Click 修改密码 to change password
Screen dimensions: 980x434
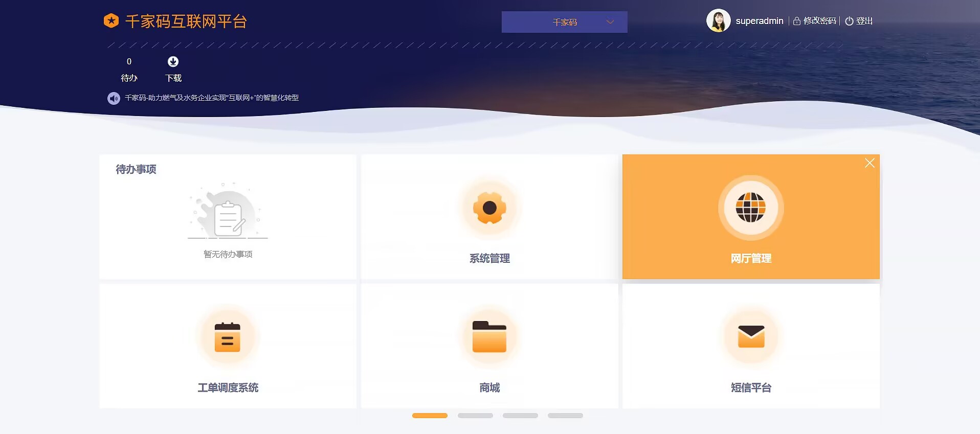(x=815, y=21)
